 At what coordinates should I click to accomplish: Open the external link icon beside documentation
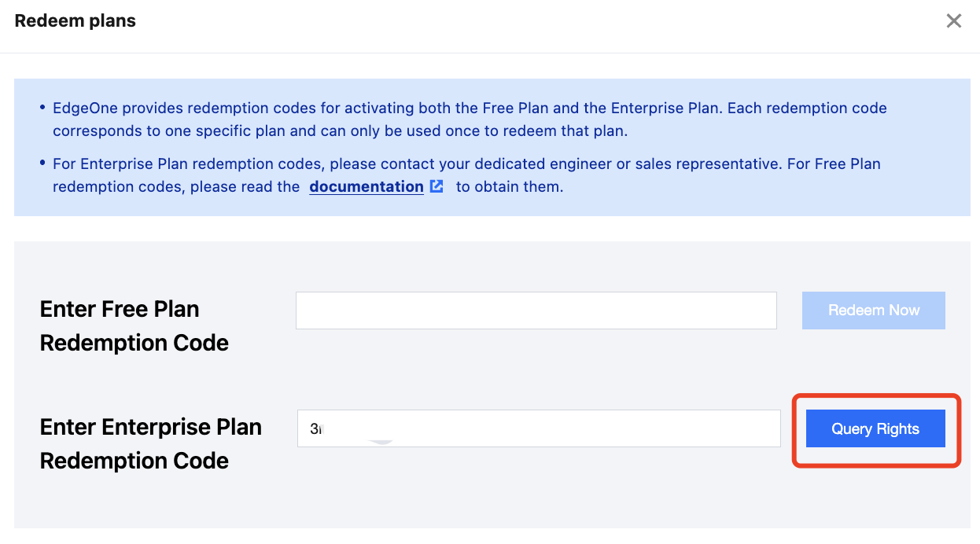point(437,186)
